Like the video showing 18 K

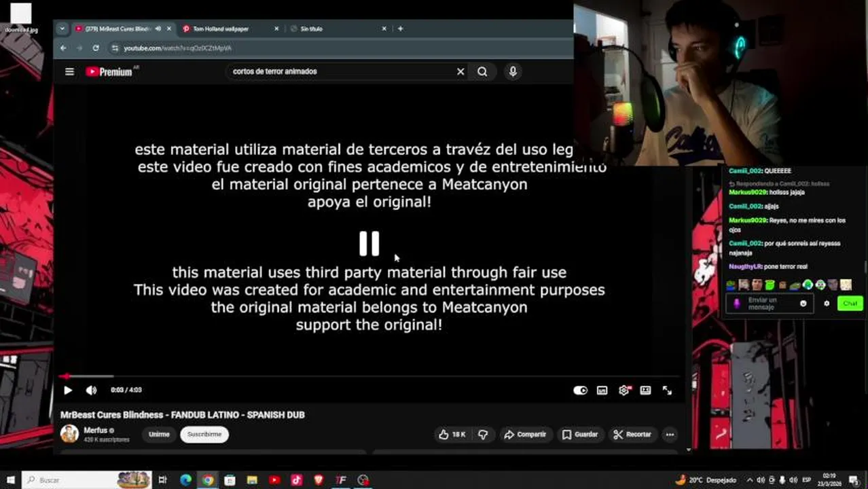452,435
